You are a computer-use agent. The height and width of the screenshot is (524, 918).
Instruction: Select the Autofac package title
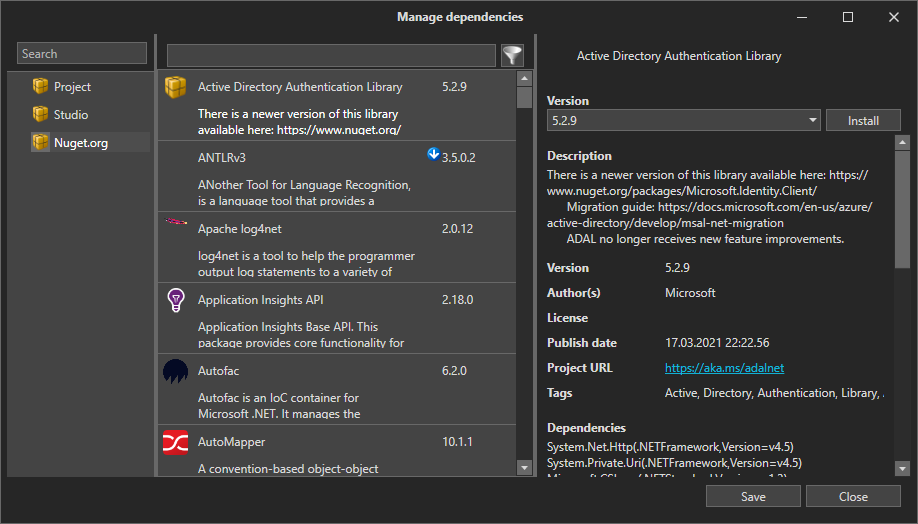coord(218,371)
